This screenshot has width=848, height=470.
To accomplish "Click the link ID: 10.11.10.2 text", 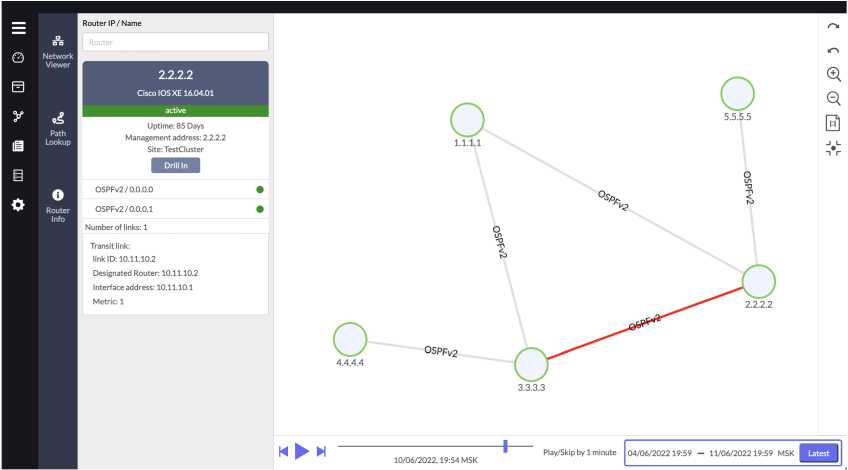I will [124, 259].
